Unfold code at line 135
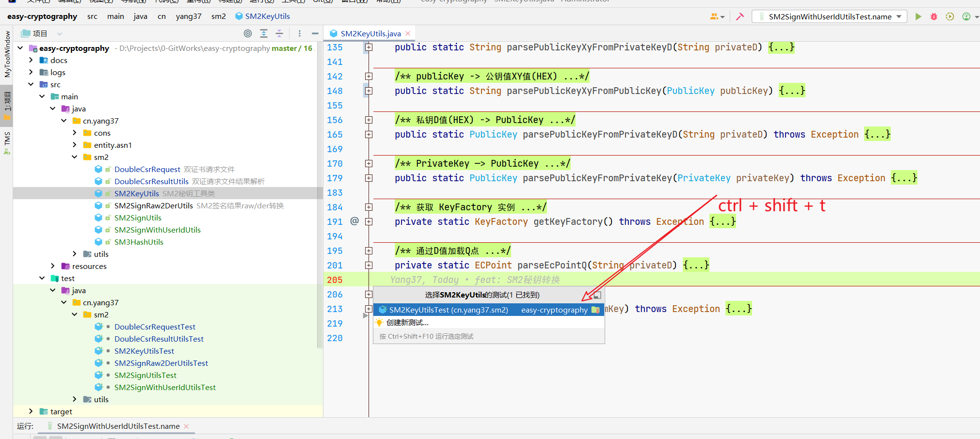The image size is (980, 439). pyautogui.click(x=369, y=47)
